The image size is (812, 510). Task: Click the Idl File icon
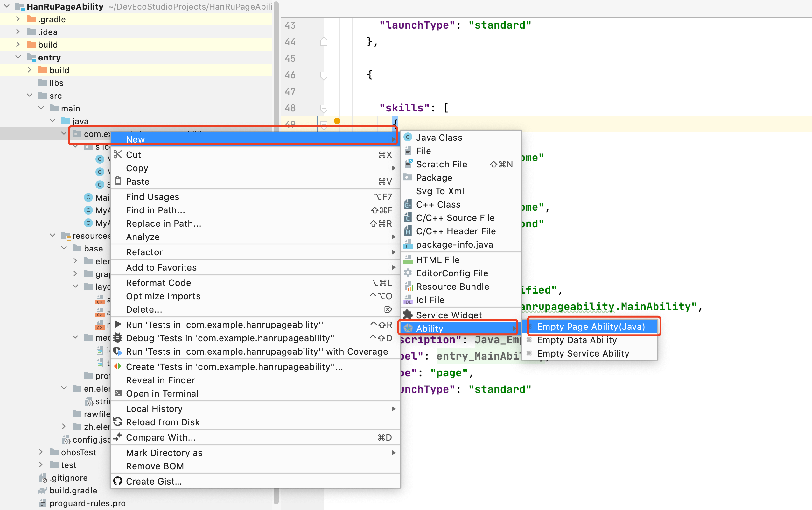pyautogui.click(x=408, y=300)
